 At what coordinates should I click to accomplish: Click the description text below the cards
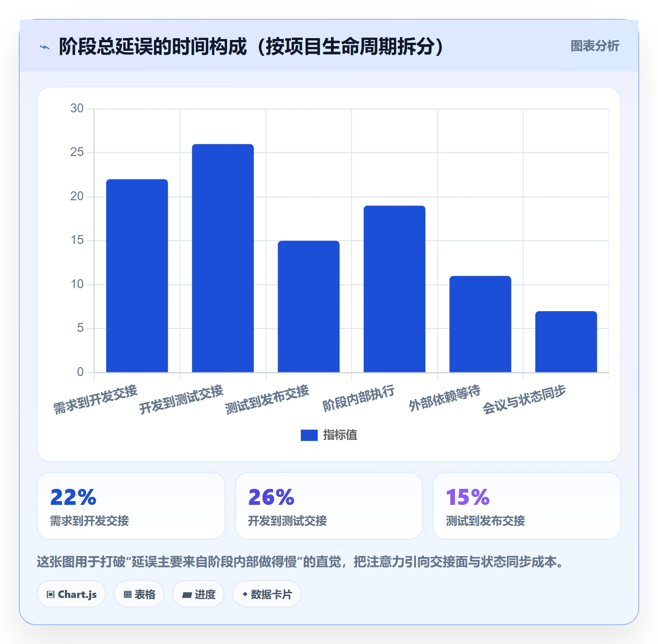tap(300, 562)
